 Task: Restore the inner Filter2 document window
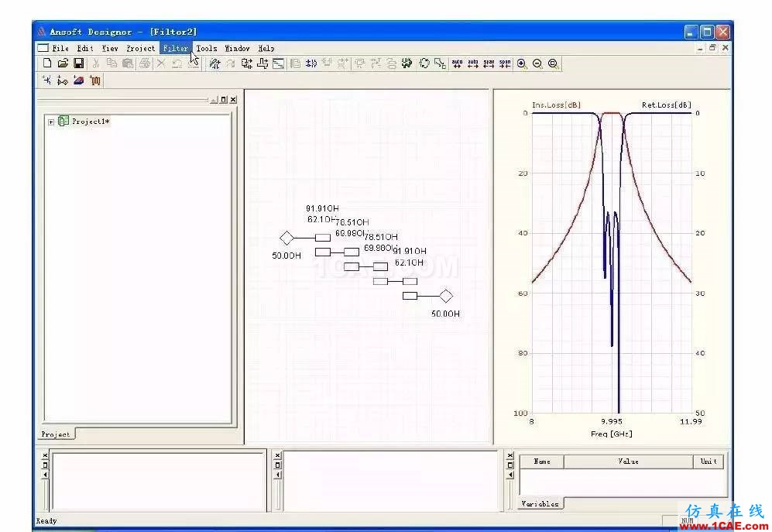[x=712, y=48]
